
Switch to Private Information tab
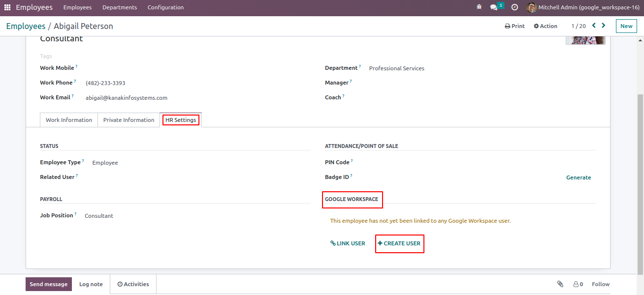point(129,120)
